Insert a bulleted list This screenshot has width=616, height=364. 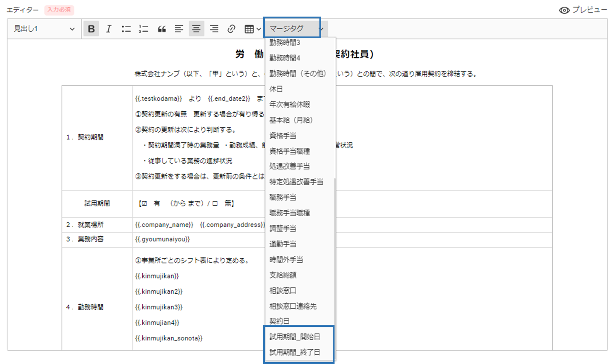126,29
